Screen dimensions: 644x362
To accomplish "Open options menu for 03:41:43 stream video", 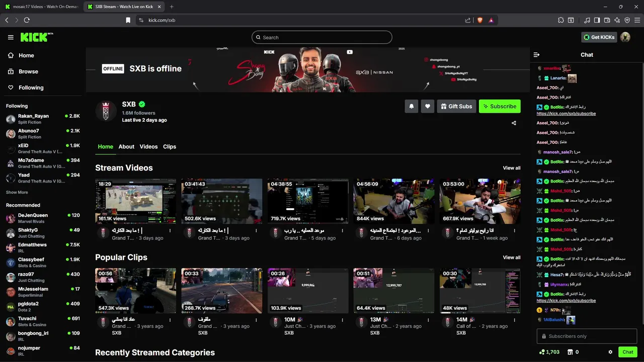I will (256, 230).
